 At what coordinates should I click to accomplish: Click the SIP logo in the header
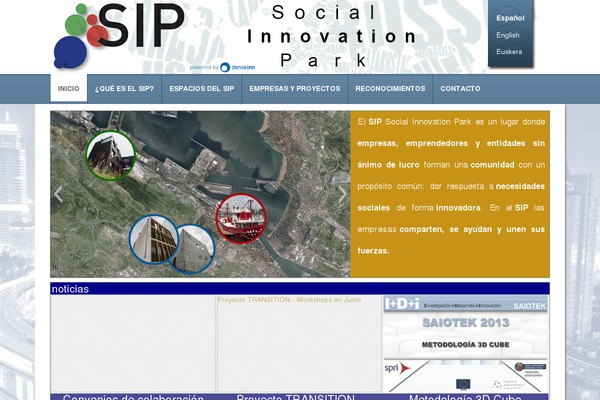point(119,36)
